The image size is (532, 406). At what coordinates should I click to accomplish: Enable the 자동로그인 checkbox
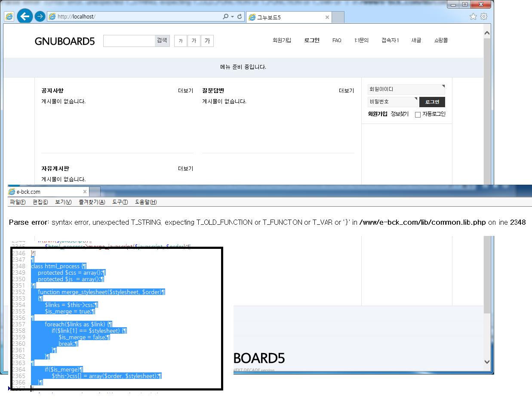[x=418, y=115]
